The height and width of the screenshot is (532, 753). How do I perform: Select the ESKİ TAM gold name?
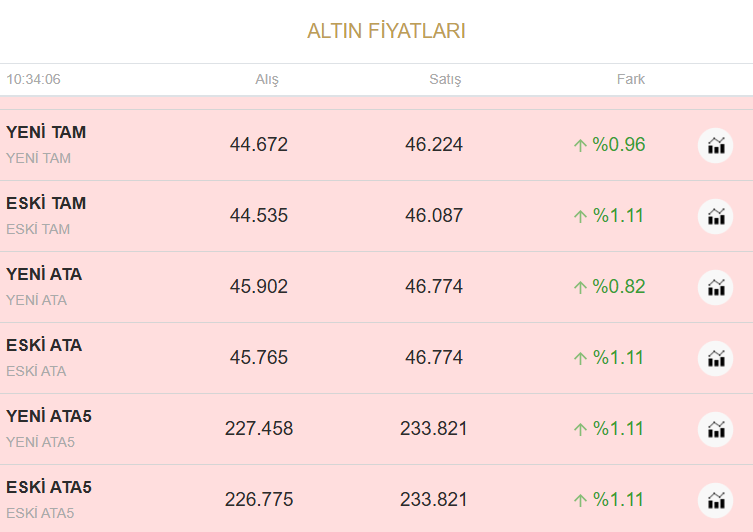click(x=46, y=203)
